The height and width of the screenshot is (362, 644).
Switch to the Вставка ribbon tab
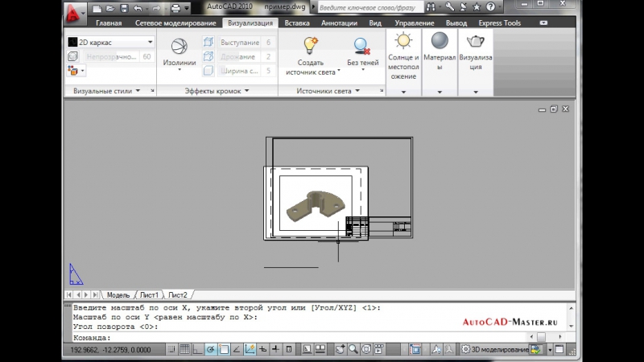coord(297,23)
